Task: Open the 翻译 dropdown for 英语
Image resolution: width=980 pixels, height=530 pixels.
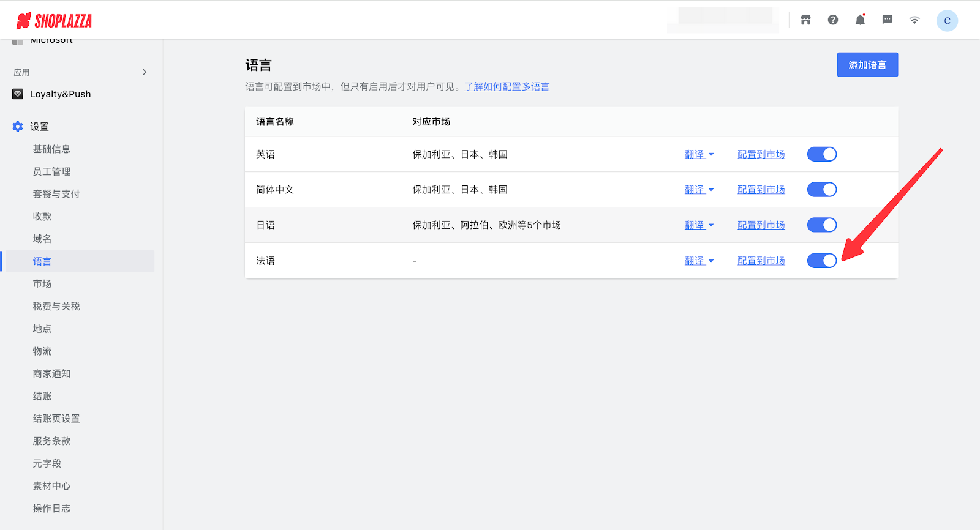Action: coord(699,154)
